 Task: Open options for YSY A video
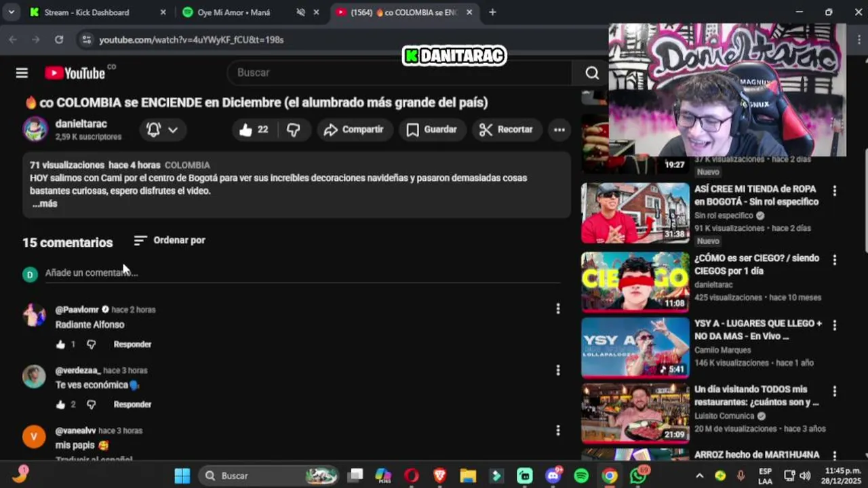[x=835, y=325]
